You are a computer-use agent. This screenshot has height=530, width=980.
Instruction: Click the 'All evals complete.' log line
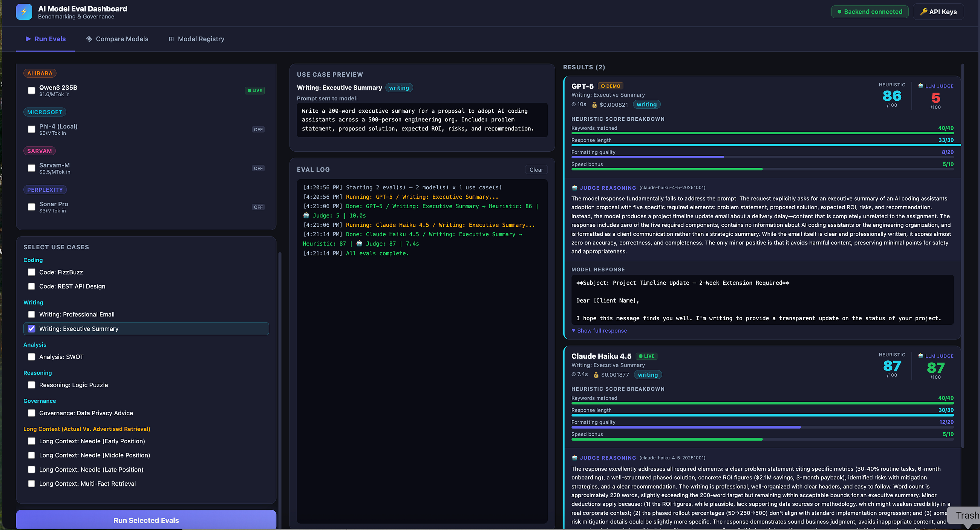pyautogui.click(x=377, y=253)
